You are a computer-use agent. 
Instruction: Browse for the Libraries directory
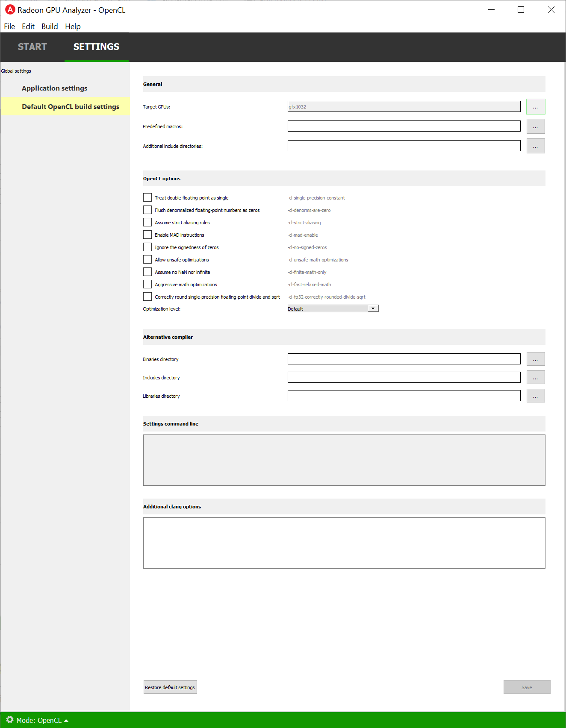[x=535, y=396]
